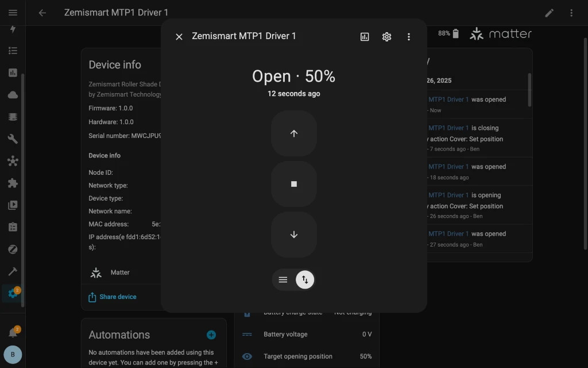Open the user profile avatar menu
Screen dimensions: 588x368
(x=13, y=354)
